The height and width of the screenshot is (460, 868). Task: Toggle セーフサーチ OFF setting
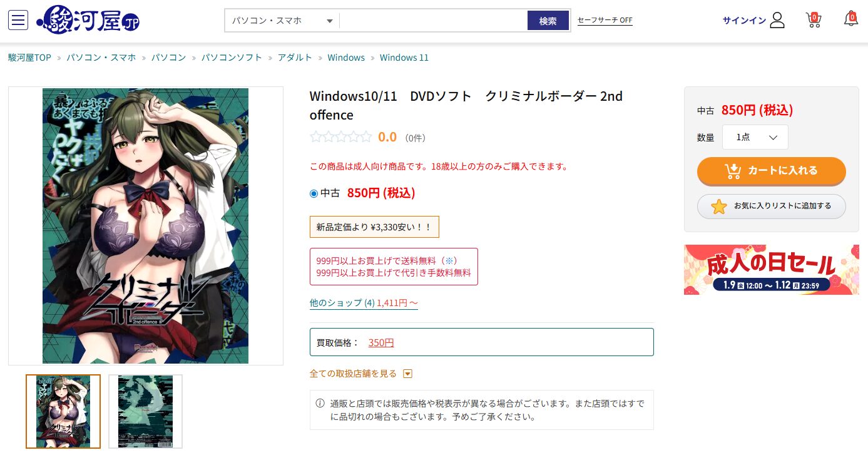point(605,20)
